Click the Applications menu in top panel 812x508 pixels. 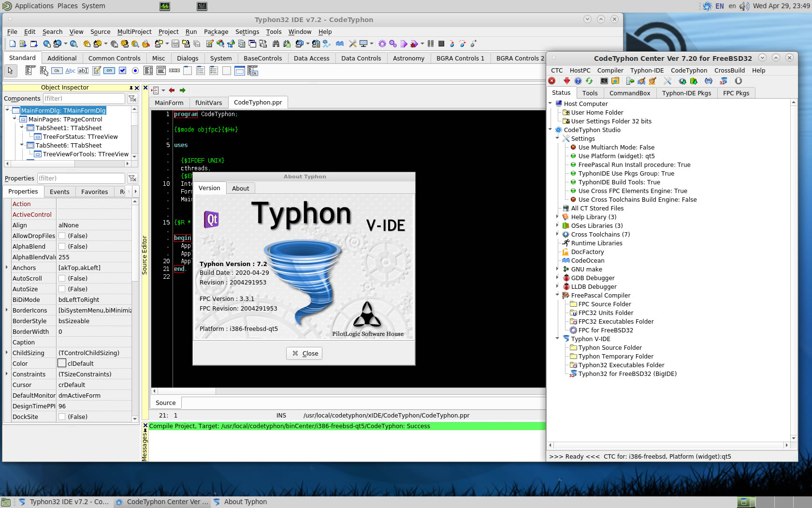pos(34,6)
